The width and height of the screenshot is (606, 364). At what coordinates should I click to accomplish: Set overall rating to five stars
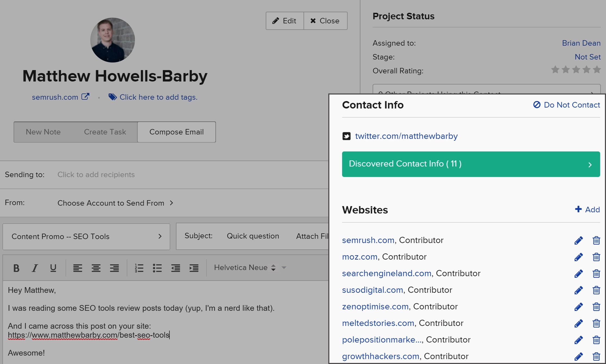597,70
